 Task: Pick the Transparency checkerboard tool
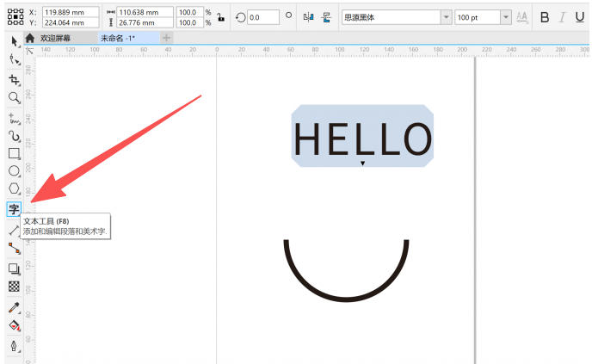tap(14, 287)
